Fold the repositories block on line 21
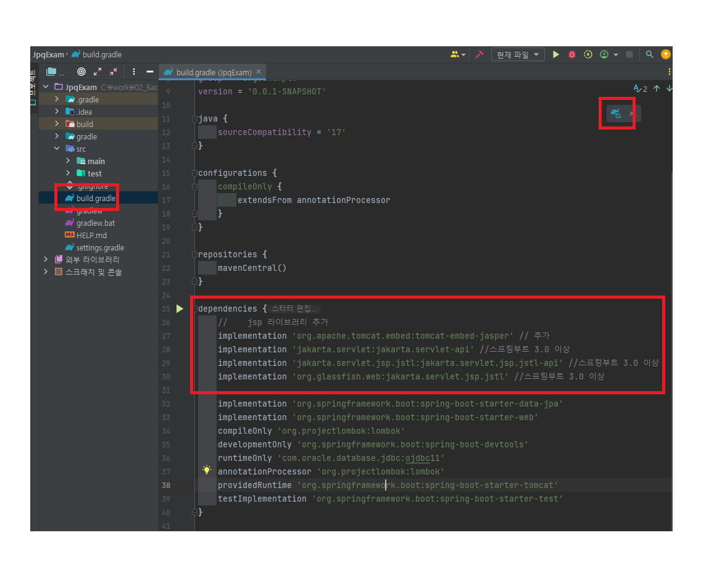Image resolution: width=714 pixels, height=588 pixels. 194,254
